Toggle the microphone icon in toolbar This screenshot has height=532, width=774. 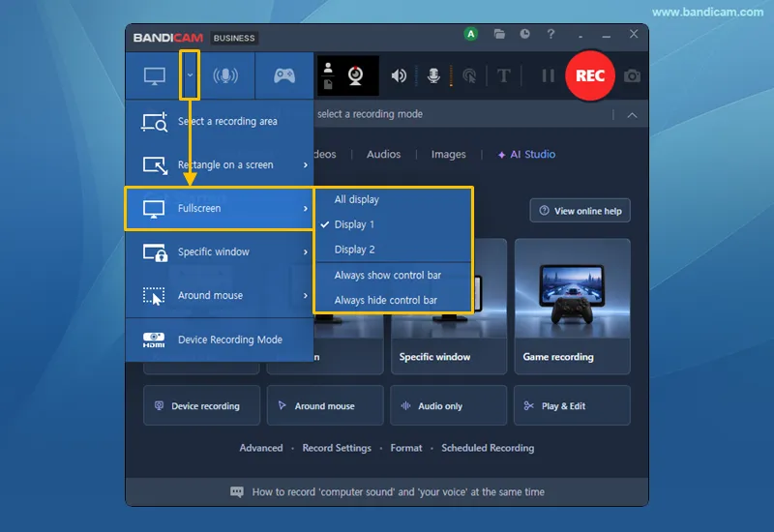point(433,75)
